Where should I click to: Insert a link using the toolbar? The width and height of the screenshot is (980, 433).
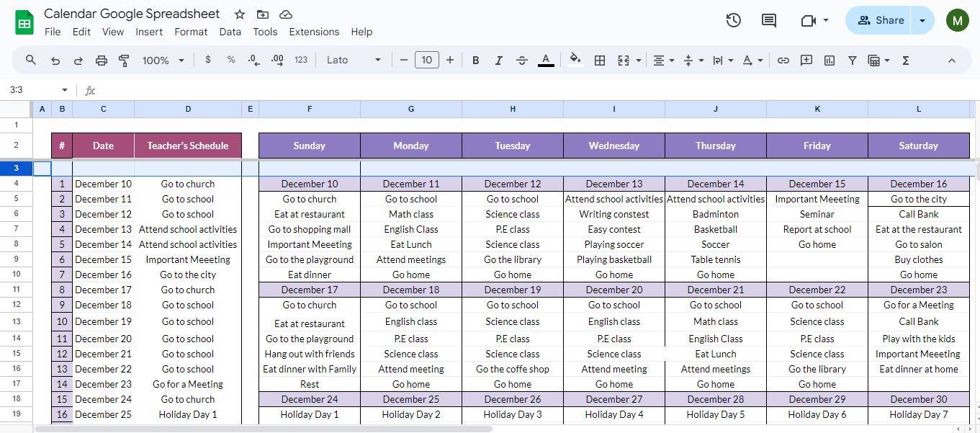(x=783, y=61)
